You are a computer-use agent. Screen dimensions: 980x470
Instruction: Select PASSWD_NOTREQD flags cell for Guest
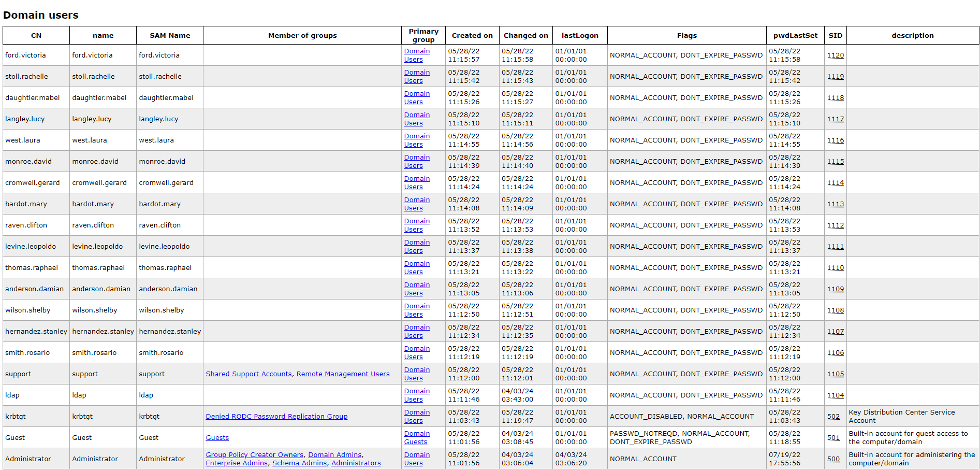[x=687, y=438]
